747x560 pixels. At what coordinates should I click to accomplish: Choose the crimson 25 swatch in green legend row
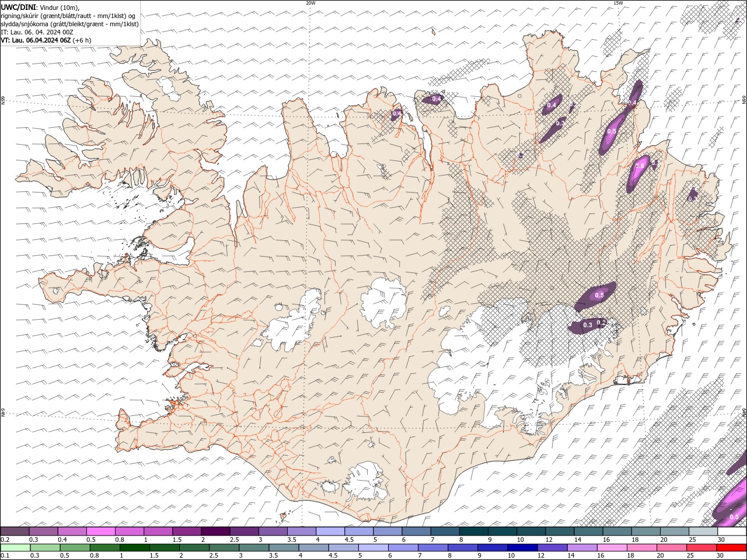701,548
